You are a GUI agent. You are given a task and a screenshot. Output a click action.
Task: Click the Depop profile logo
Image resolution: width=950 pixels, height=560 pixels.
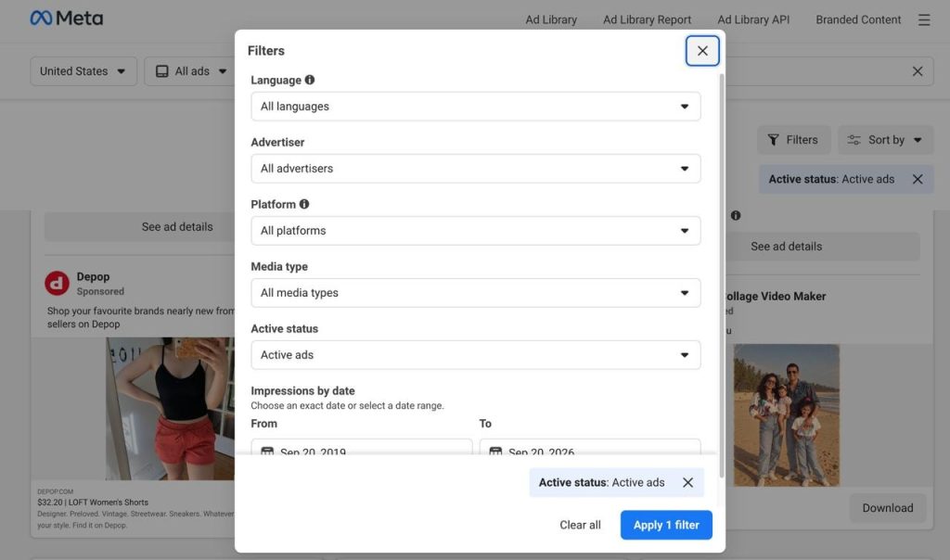pos(57,284)
